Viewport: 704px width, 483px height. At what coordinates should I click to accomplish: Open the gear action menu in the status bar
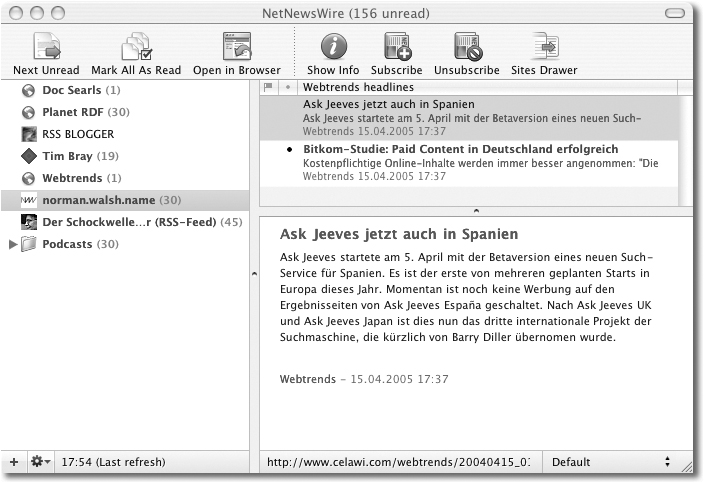click(x=40, y=462)
